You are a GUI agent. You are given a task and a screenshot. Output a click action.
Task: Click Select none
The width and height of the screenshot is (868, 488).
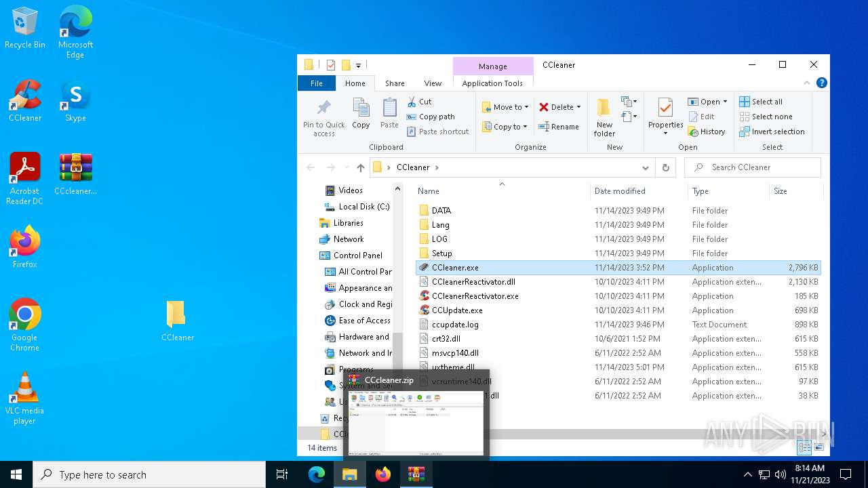pos(766,117)
